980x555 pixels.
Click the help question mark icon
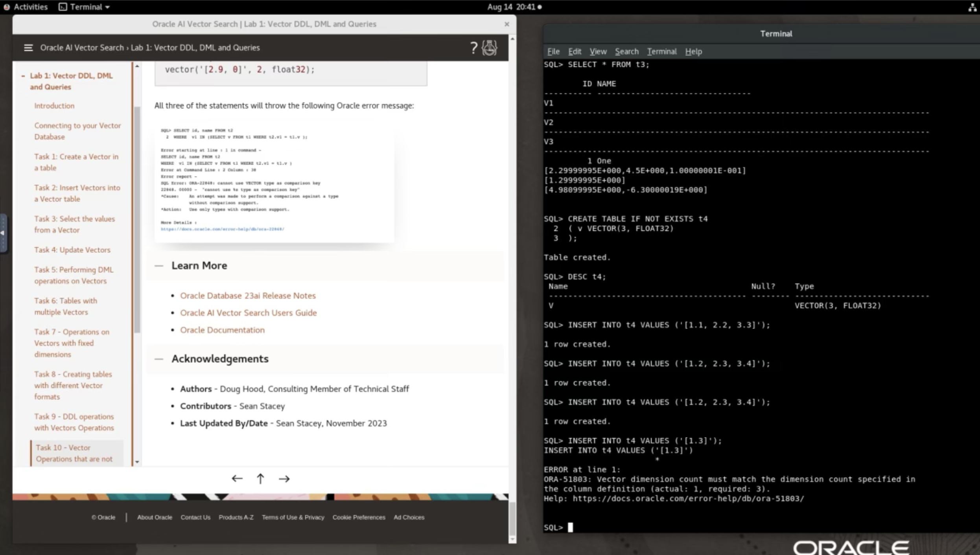[x=473, y=48]
